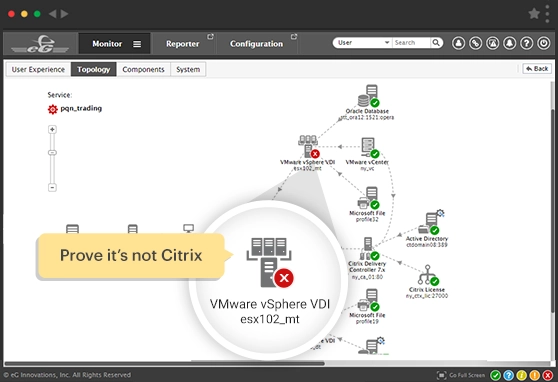Image resolution: width=558 pixels, height=382 pixels.
Task: Select the small VMware vSphere VDI node
Action: pyautogui.click(x=308, y=146)
